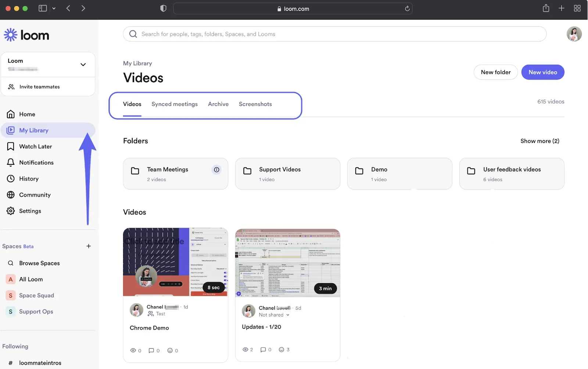The image size is (588, 369).
Task: Open the Chrome Demo video thumbnail
Action: click(176, 262)
